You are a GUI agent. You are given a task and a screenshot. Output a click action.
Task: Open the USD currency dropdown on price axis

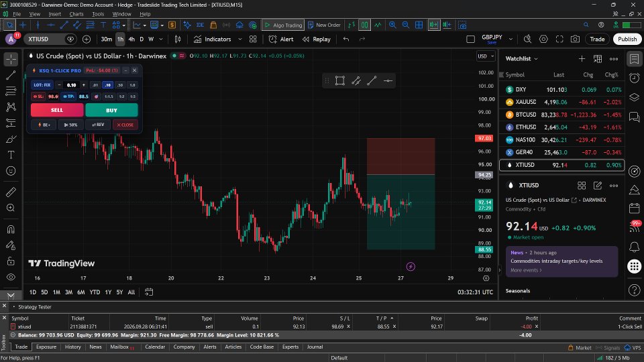coord(486,56)
